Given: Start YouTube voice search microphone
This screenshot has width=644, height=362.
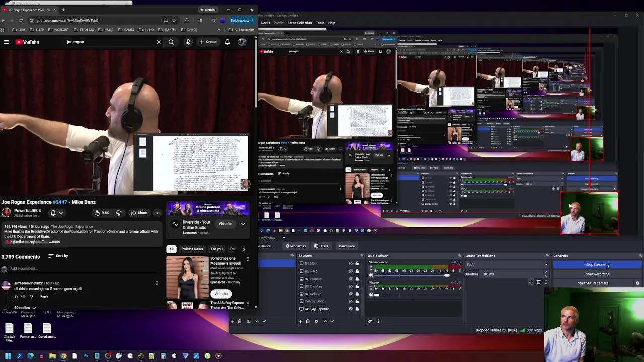Looking at the screenshot, I should tap(188, 42).
